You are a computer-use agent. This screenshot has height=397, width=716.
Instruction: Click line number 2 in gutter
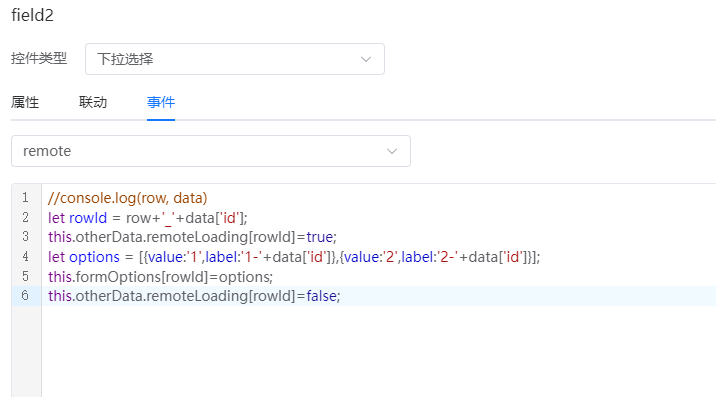(x=26, y=217)
